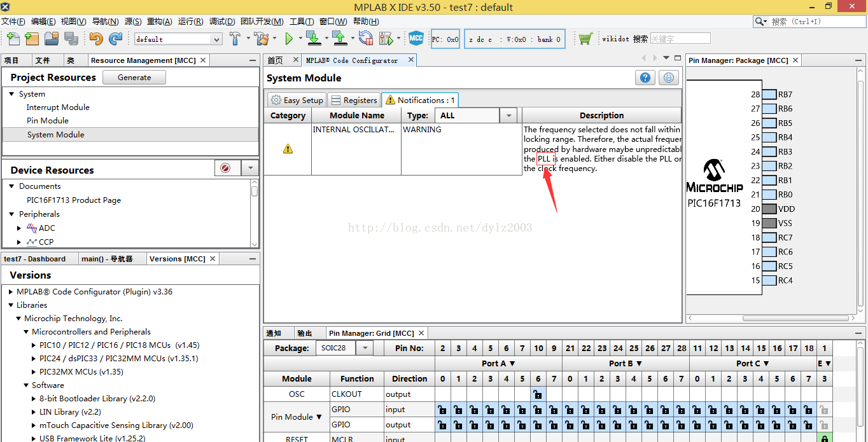Click the wikidot keyword search field
Screen dimensions: 868x442
coord(680,39)
